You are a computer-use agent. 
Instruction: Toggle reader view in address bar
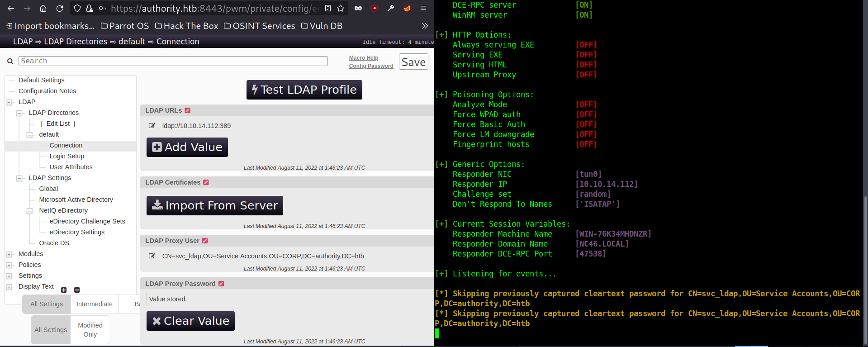click(328, 8)
